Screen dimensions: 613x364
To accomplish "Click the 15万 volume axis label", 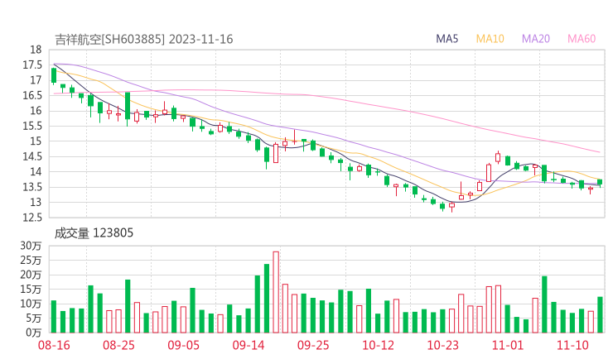I will coord(31,290).
